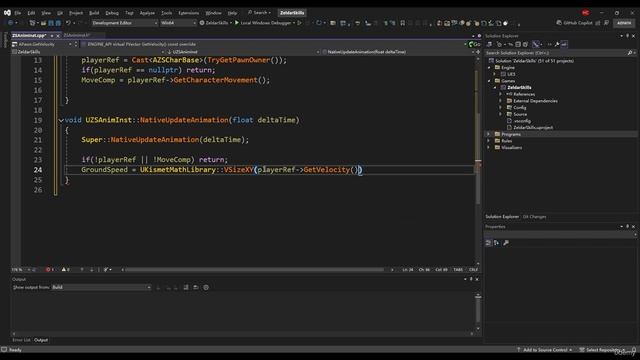Click the bookmark toolbar icon
This screenshot has width=640, height=360.
point(402,23)
